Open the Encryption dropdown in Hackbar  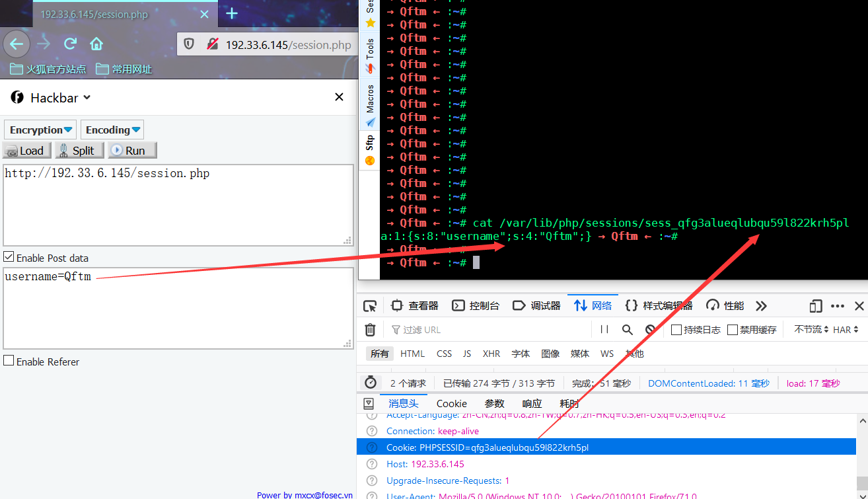pyautogui.click(x=40, y=129)
